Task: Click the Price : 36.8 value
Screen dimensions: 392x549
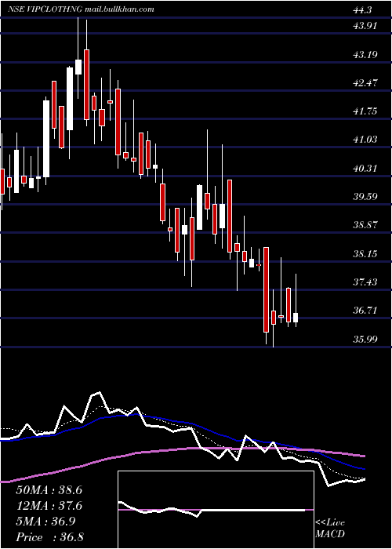Action: [49, 537]
